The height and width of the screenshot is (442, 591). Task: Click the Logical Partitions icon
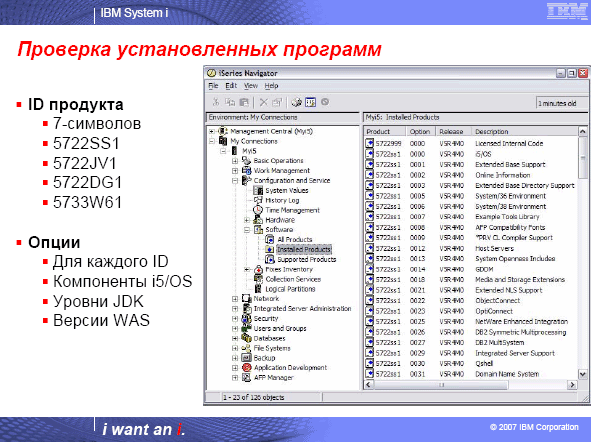coord(258,289)
